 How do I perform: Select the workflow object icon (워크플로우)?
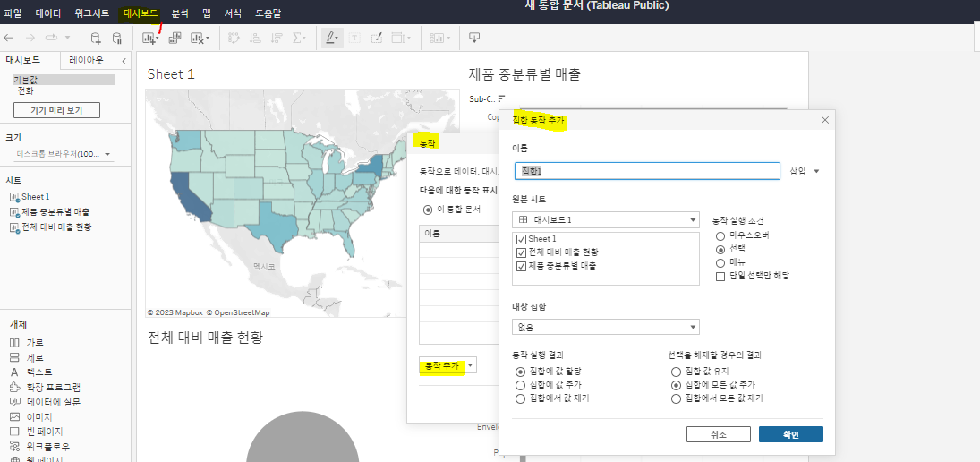(14, 447)
